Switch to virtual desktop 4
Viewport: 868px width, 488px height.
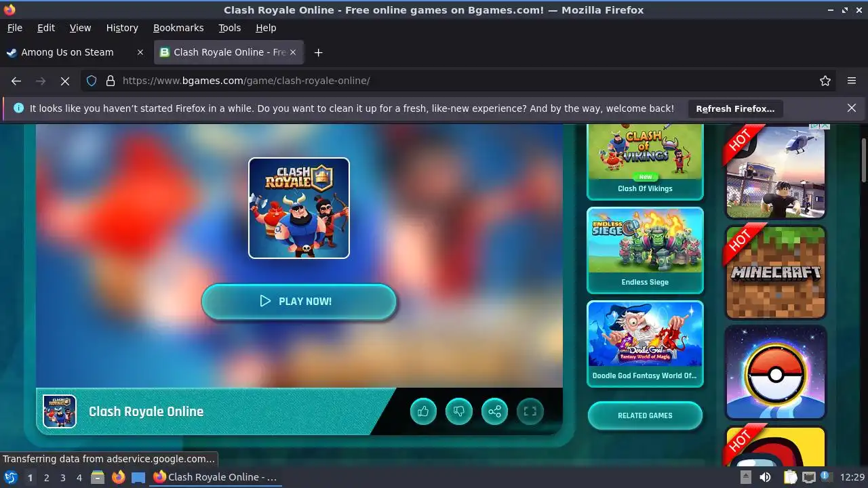click(79, 477)
